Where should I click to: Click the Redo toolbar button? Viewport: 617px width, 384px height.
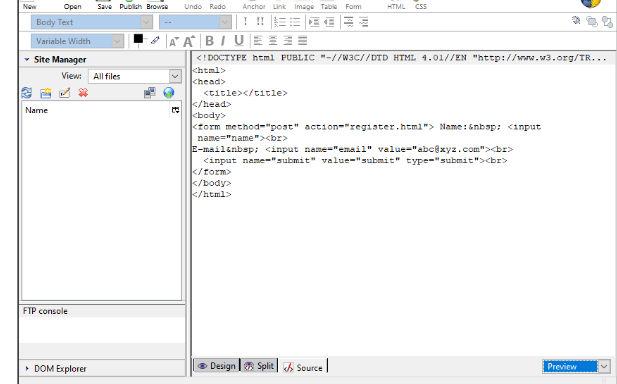pos(218,6)
